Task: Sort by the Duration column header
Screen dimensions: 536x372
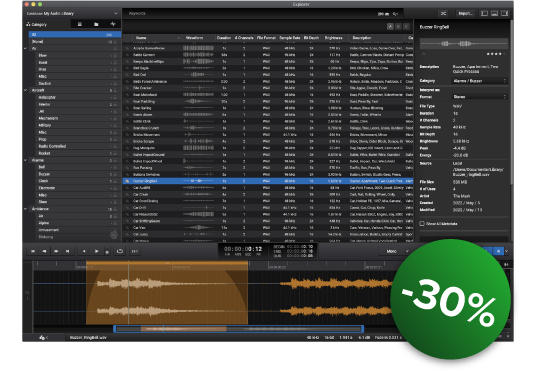Action: pos(224,38)
